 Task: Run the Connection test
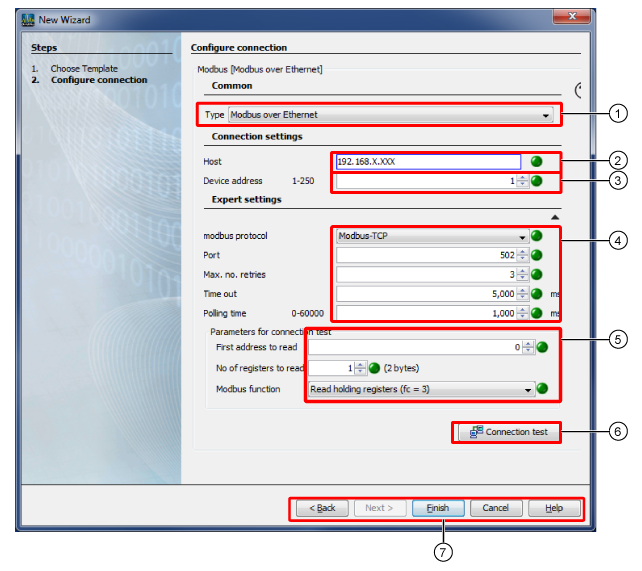tap(507, 432)
